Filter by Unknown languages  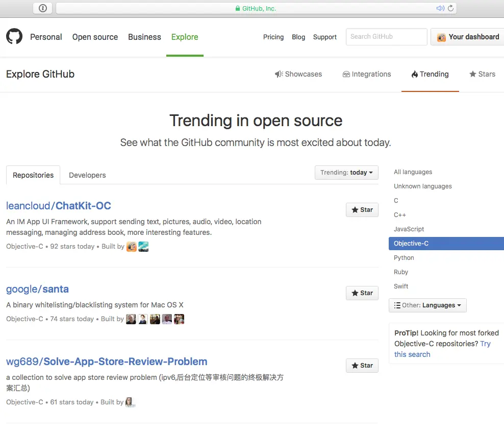[x=423, y=186]
